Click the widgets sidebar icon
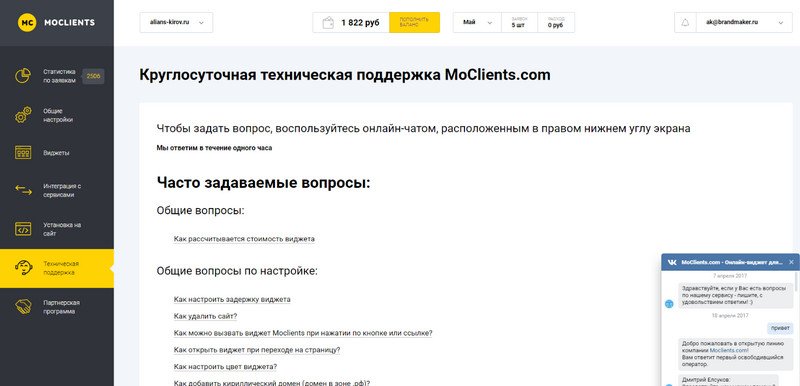800x386 pixels. coord(23,152)
